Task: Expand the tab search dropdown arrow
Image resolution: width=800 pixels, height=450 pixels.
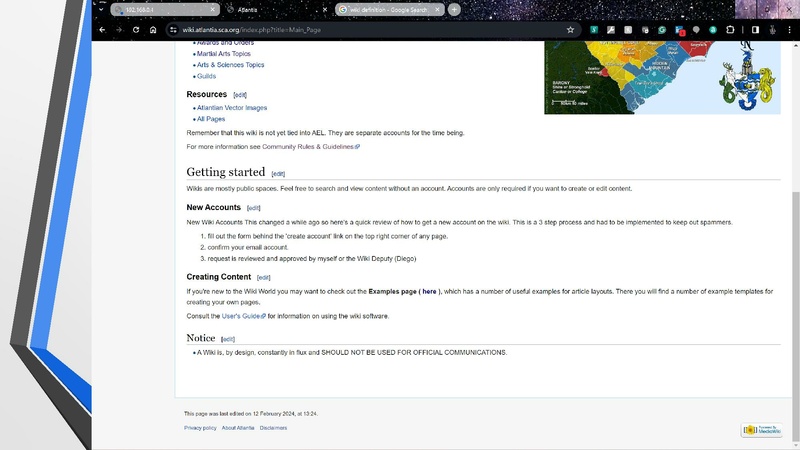Action: pos(101,9)
